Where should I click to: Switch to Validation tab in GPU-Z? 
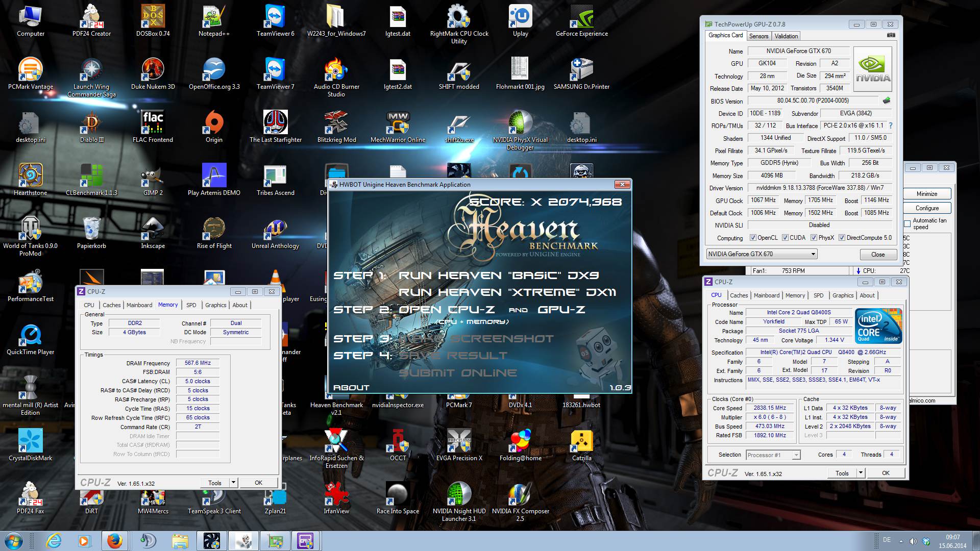click(786, 36)
